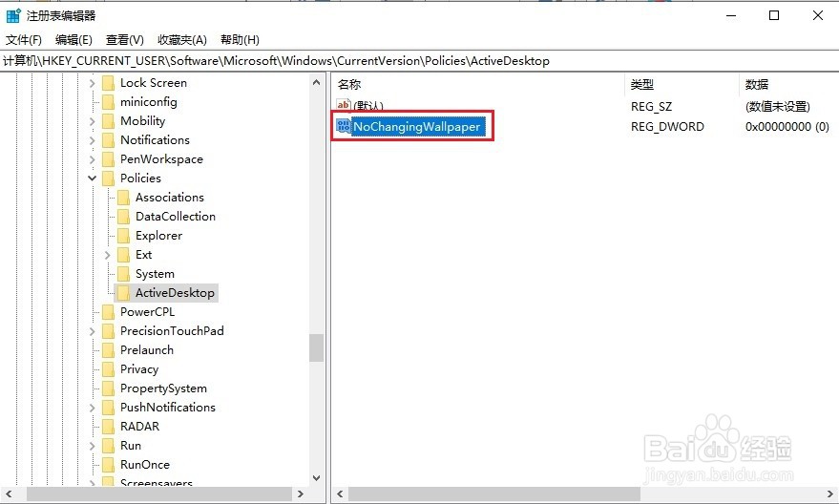
Task: Click the Registry Editor title bar icon
Action: click(13, 15)
